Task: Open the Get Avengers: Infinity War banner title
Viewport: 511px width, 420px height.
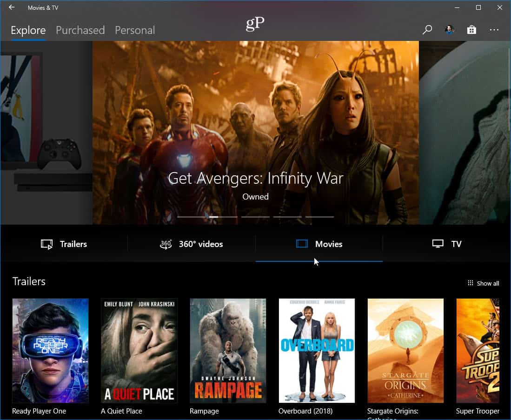Action: [256, 178]
